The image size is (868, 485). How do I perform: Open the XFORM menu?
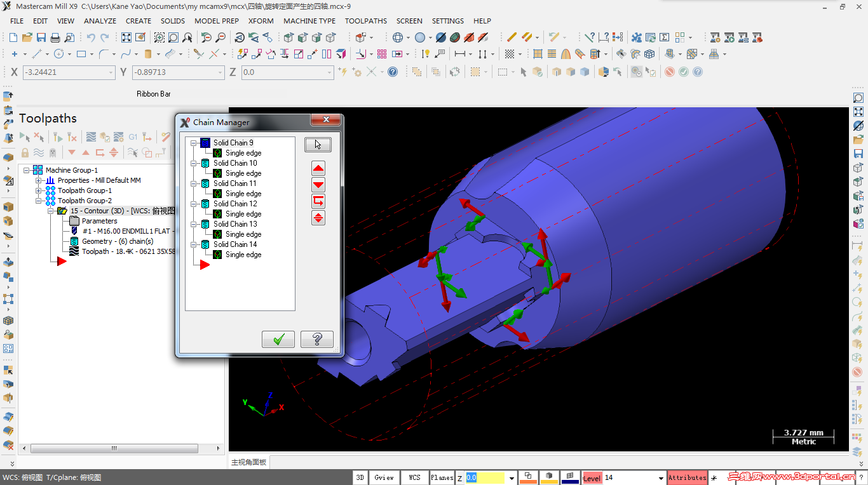pyautogui.click(x=261, y=21)
